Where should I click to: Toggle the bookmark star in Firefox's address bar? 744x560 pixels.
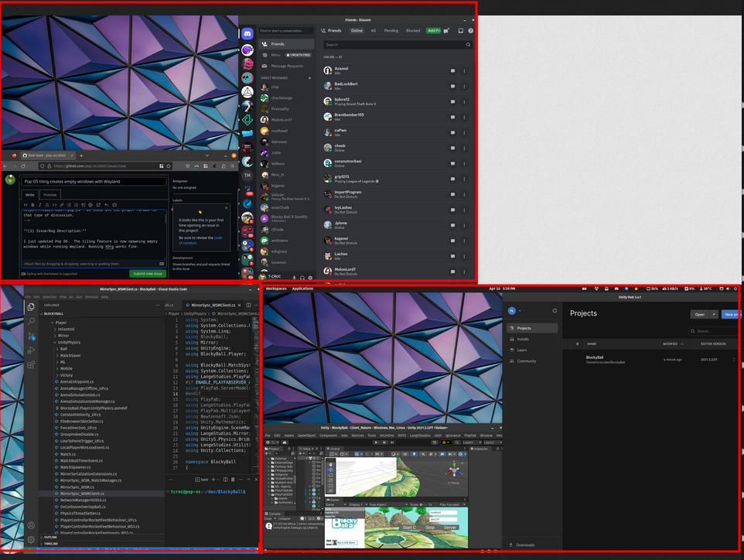click(168, 166)
